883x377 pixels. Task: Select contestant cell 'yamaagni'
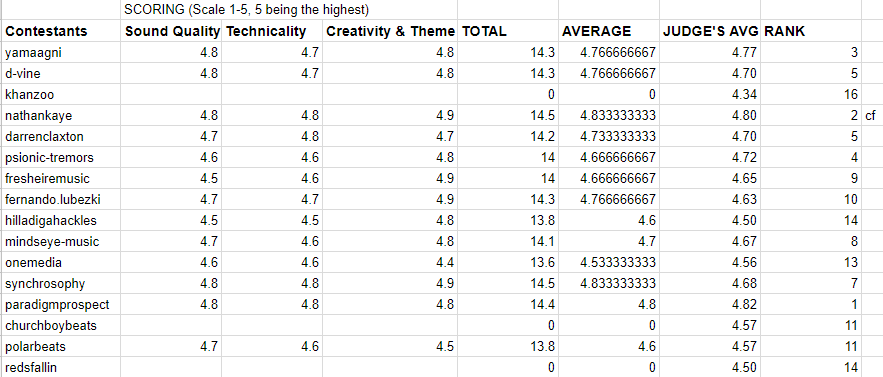pyautogui.click(x=61, y=52)
